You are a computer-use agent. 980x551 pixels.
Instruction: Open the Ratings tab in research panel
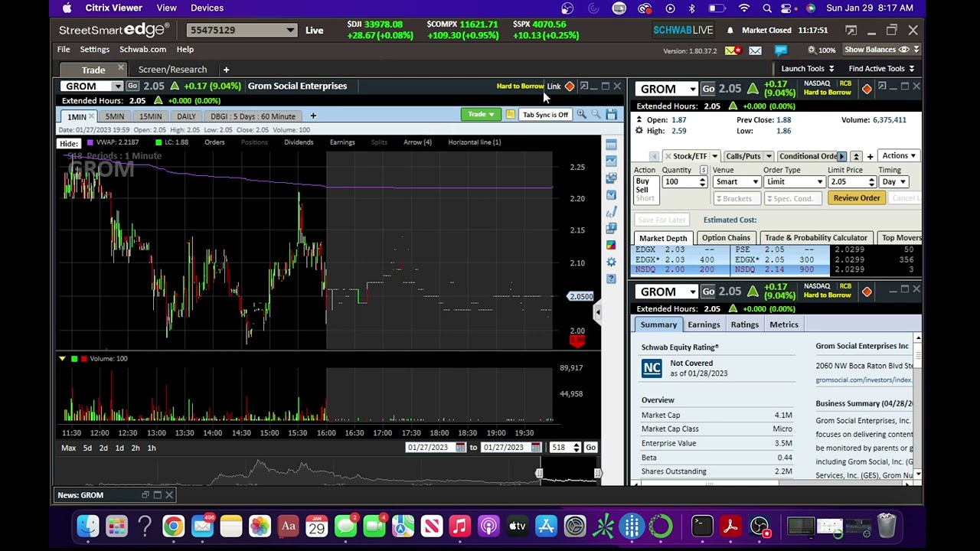tap(744, 324)
